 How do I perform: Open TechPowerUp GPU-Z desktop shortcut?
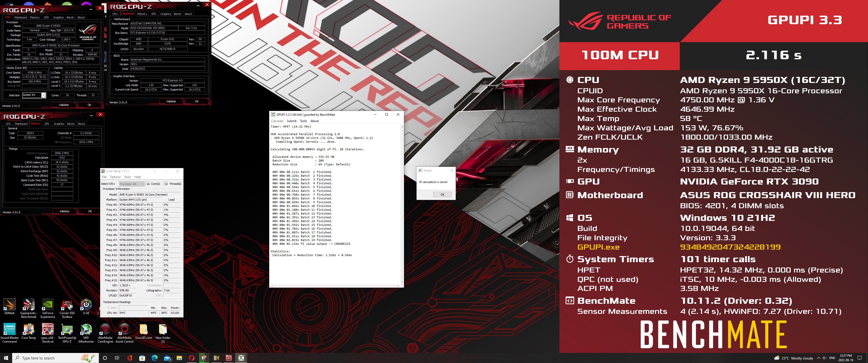[67, 333]
